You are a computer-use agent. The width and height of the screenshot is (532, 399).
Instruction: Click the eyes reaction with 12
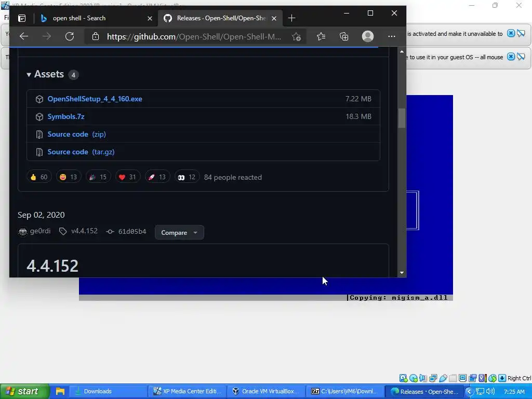click(x=187, y=177)
